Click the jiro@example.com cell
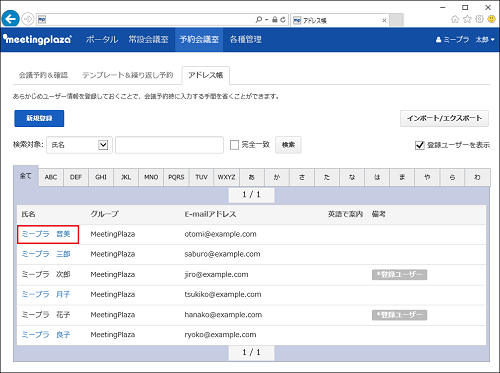 click(x=216, y=274)
